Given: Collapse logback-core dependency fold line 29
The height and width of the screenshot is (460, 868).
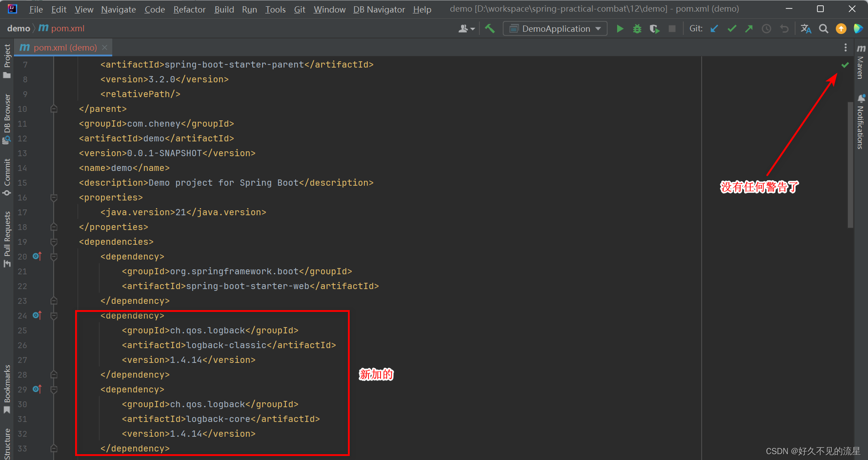Looking at the screenshot, I should tap(54, 389).
